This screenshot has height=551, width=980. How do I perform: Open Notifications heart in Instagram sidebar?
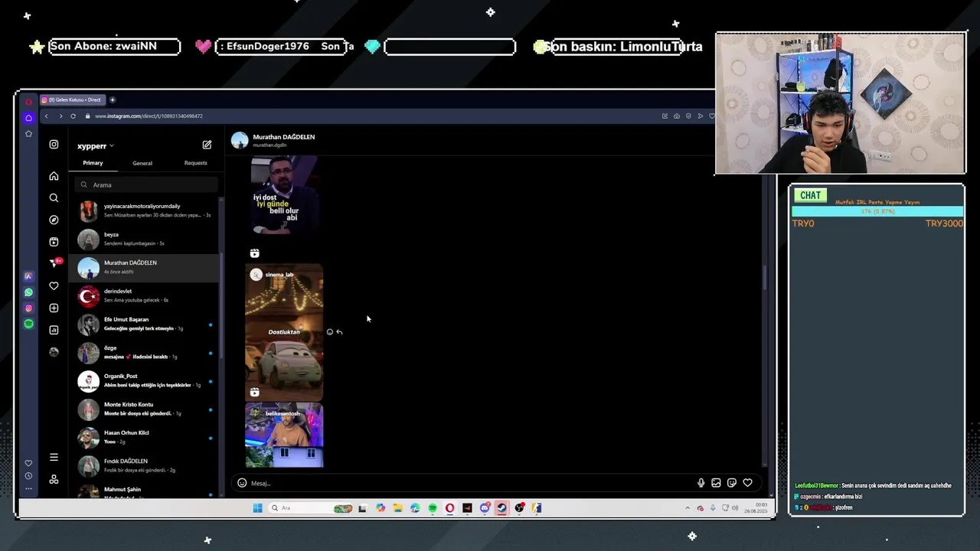(54, 285)
